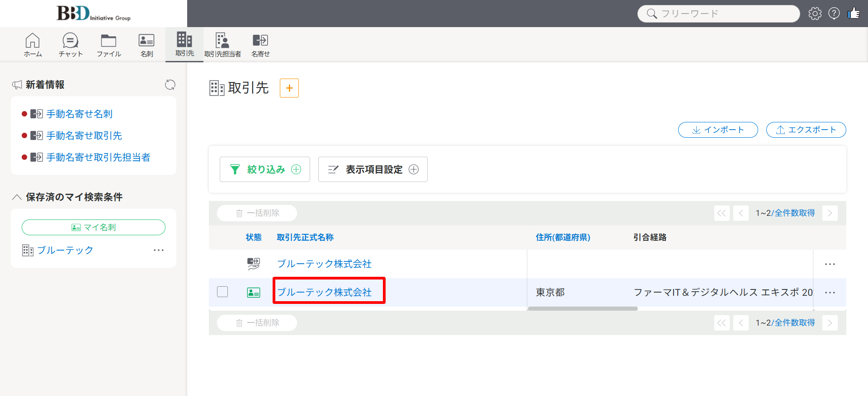868x396 pixels.
Task: Open saved search ブルーテック
Action: (65, 250)
